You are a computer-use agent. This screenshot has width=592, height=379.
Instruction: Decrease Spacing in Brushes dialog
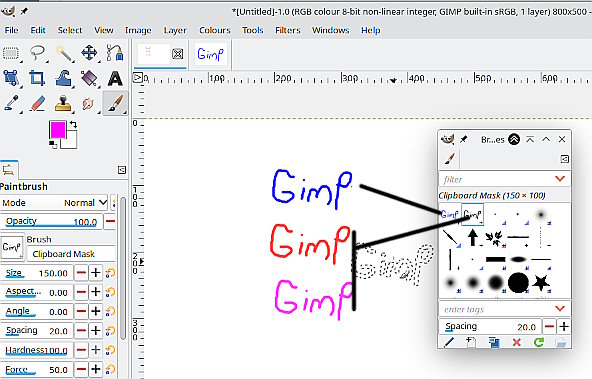pyautogui.click(x=549, y=327)
